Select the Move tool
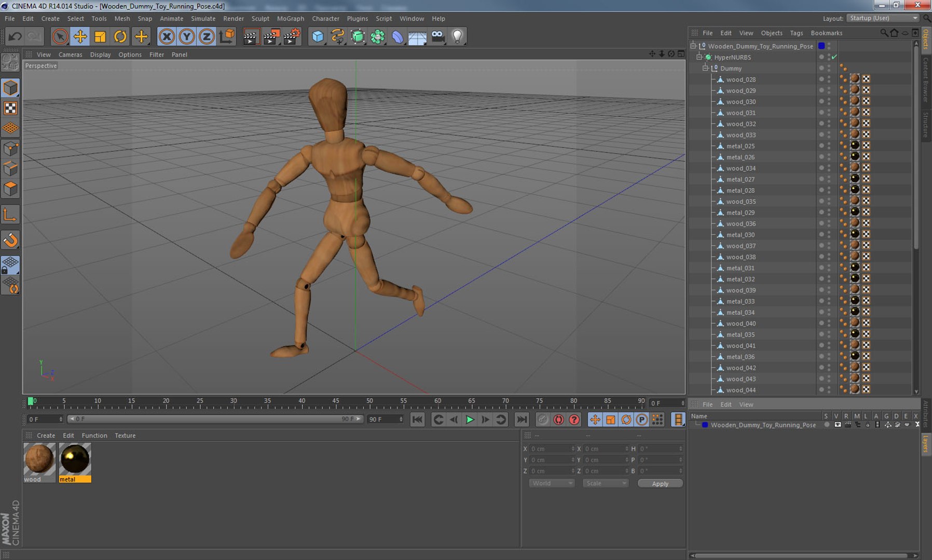Image resolution: width=932 pixels, height=560 pixels. coord(80,36)
